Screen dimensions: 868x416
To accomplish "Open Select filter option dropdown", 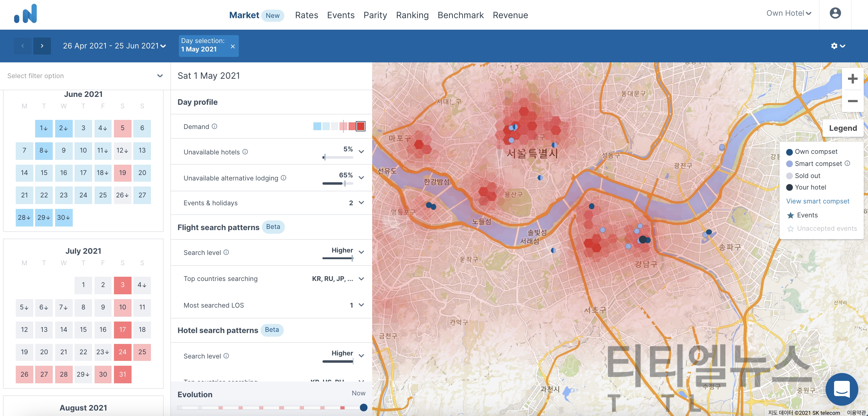I will point(85,76).
